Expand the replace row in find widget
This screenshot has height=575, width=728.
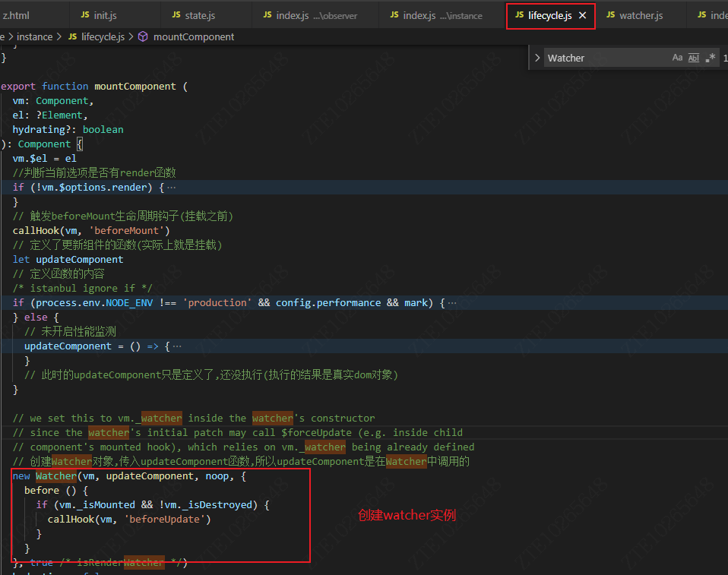pyautogui.click(x=537, y=58)
